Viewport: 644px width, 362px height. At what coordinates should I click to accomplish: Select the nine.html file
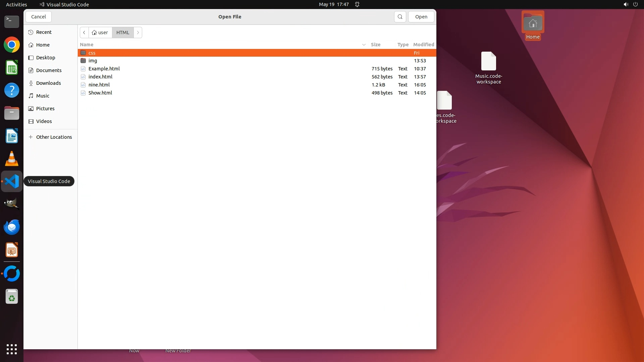tap(99, 85)
